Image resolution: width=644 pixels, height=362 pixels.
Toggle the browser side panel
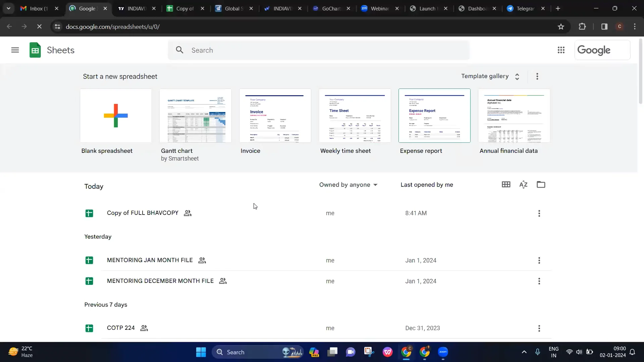[x=604, y=26]
